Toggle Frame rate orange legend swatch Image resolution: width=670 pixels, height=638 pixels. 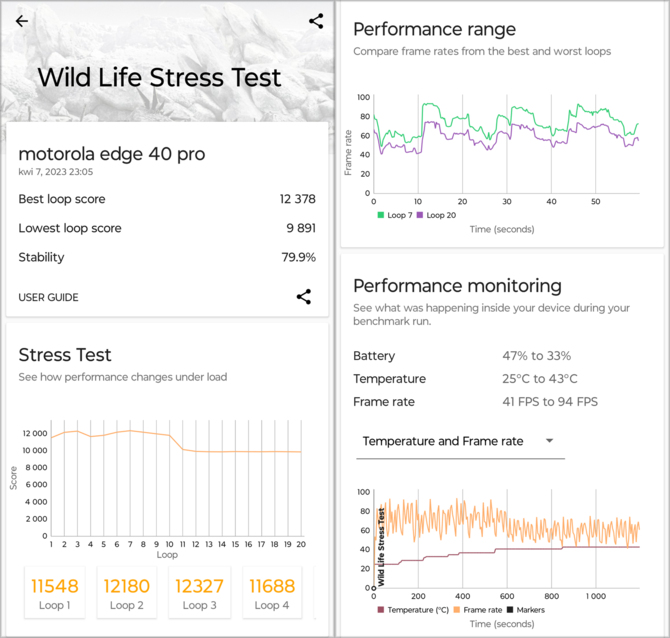pyautogui.click(x=456, y=610)
